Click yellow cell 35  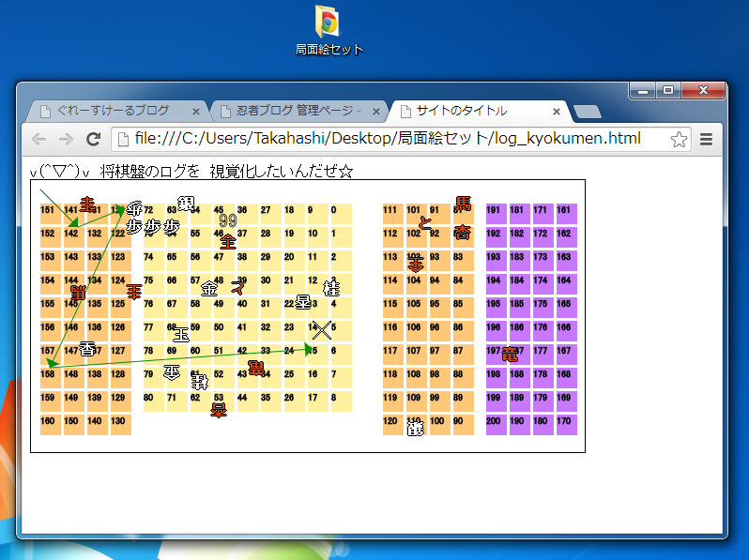point(271,401)
